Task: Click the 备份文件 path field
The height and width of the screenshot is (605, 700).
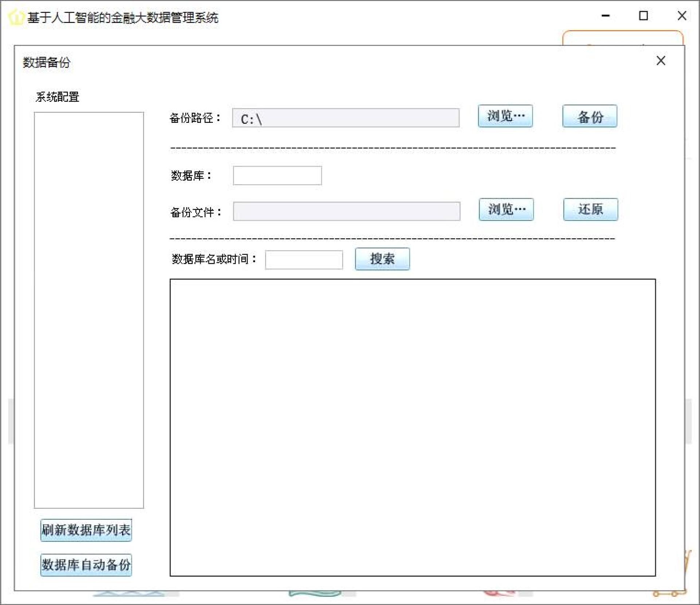Action: point(346,211)
